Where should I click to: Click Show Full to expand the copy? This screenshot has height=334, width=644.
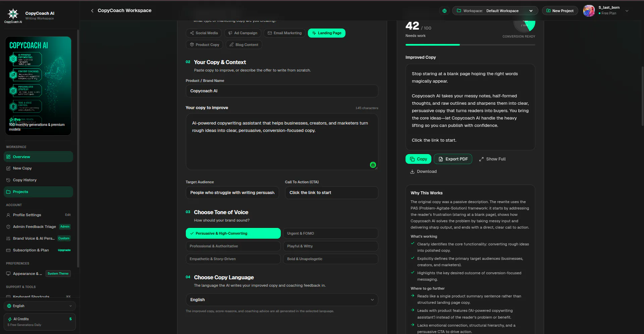click(492, 159)
